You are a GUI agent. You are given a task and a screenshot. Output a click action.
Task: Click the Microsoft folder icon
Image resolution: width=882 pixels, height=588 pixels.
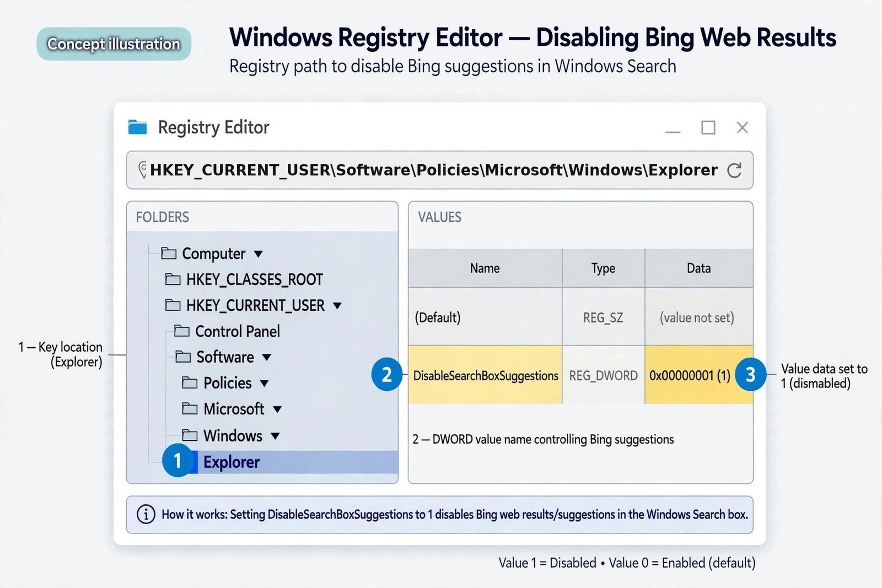190,408
